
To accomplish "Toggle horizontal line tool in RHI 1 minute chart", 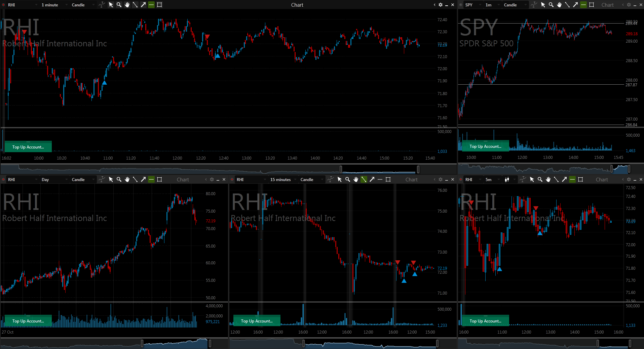I will [x=151, y=5].
